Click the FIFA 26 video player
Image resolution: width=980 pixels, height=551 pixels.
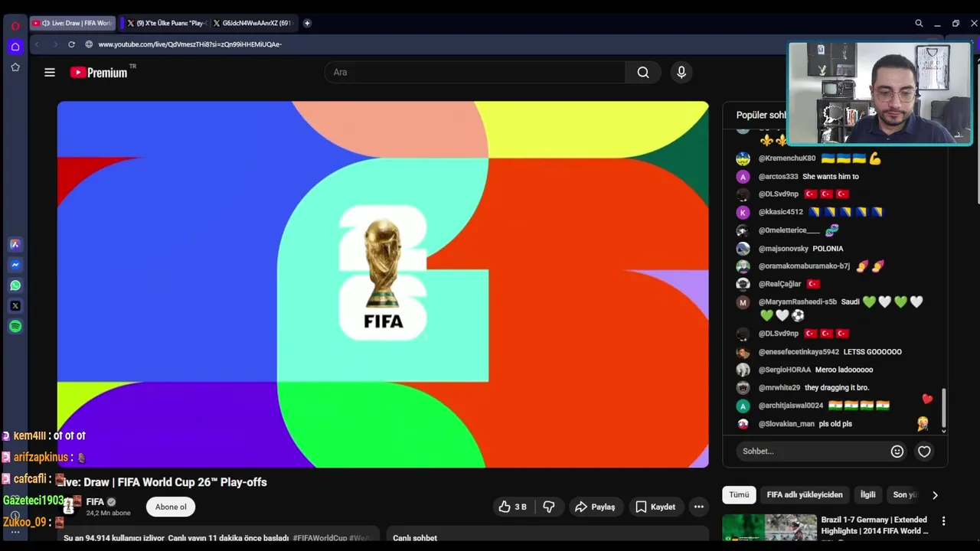pyautogui.click(x=383, y=284)
